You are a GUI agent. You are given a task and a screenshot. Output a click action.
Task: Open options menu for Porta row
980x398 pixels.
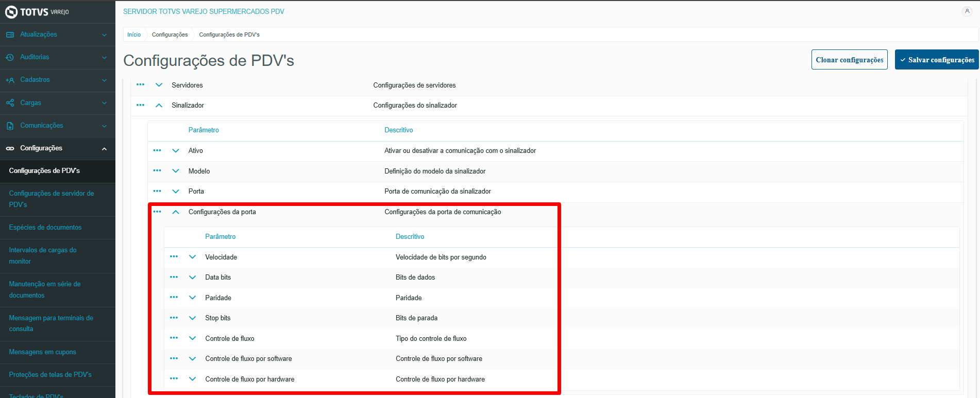[x=157, y=191]
